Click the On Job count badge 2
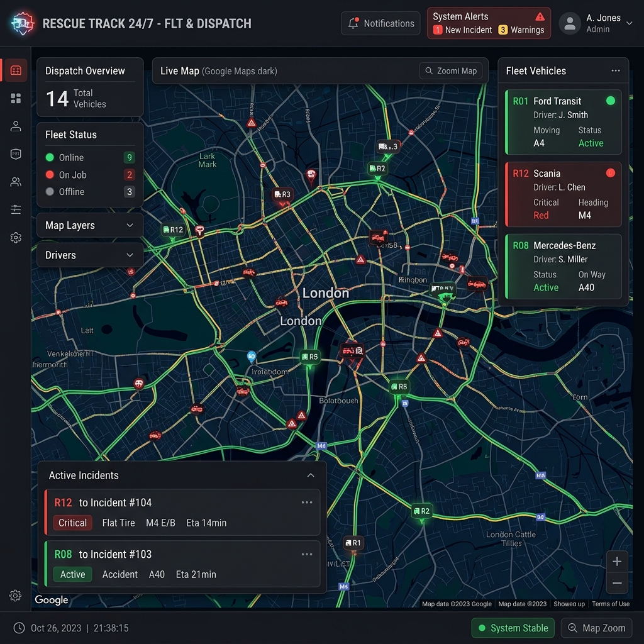The width and height of the screenshot is (644, 644). (x=130, y=175)
